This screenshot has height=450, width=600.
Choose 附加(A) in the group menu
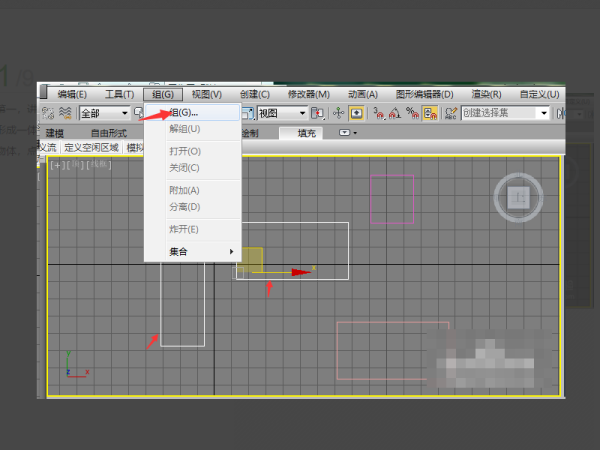192,190
